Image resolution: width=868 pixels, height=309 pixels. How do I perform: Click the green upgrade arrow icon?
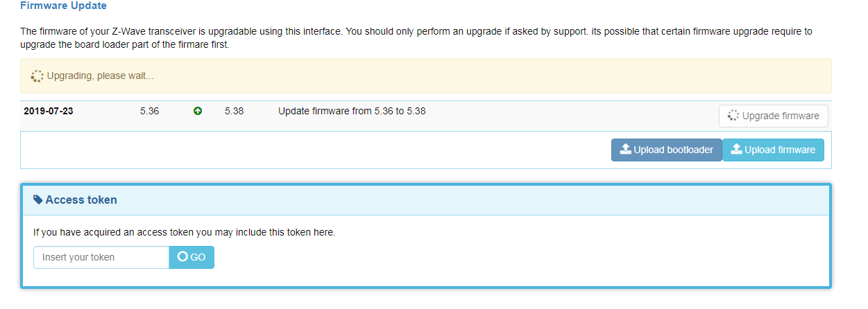(x=198, y=111)
